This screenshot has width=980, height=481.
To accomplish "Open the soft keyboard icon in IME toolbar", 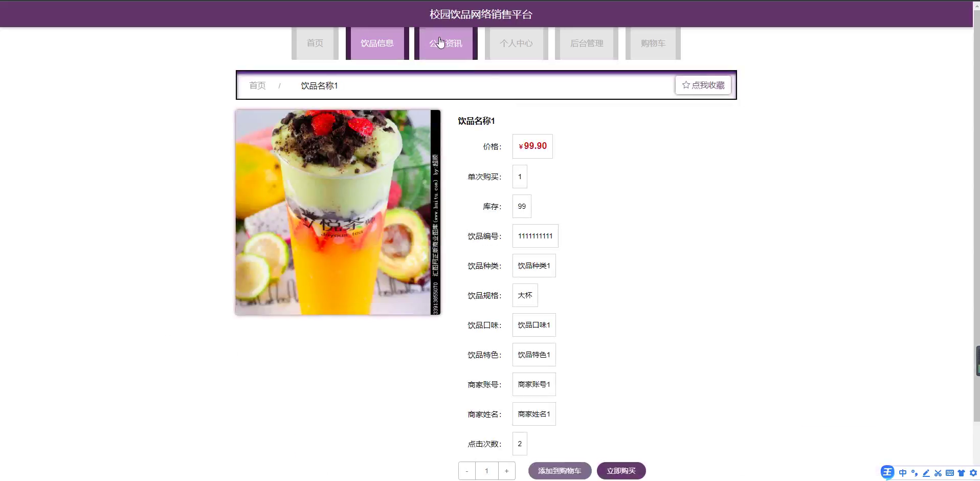I will pos(950,473).
